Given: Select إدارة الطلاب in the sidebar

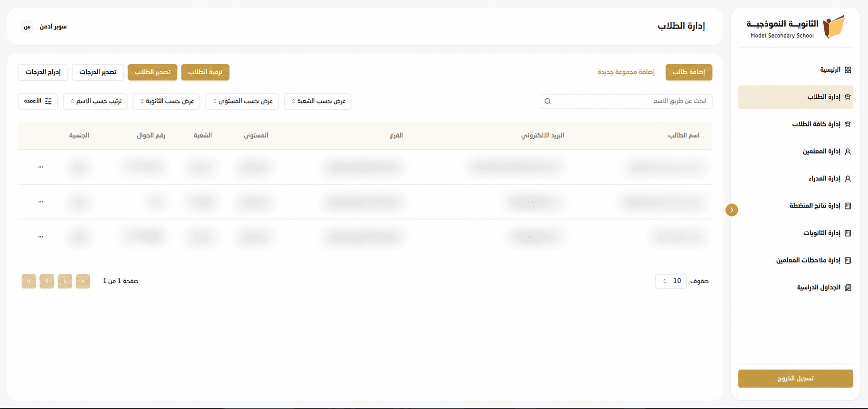Looking at the screenshot, I should [x=796, y=97].
